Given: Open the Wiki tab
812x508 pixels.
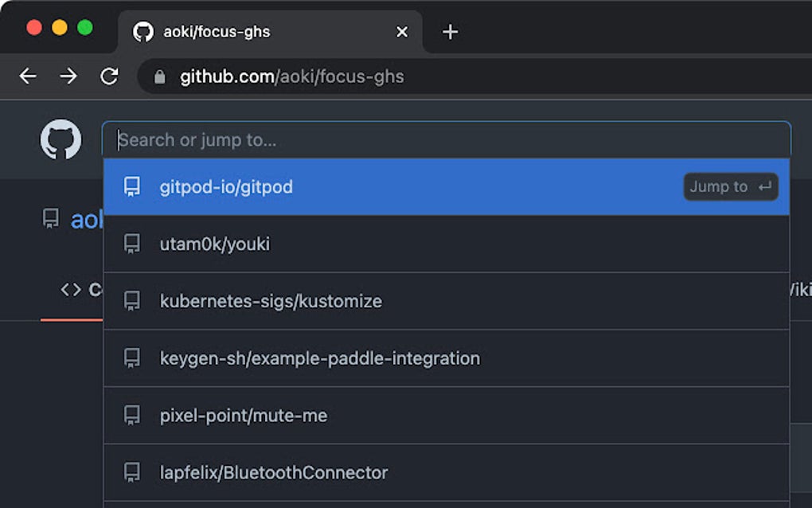Looking at the screenshot, I should tap(804, 290).
